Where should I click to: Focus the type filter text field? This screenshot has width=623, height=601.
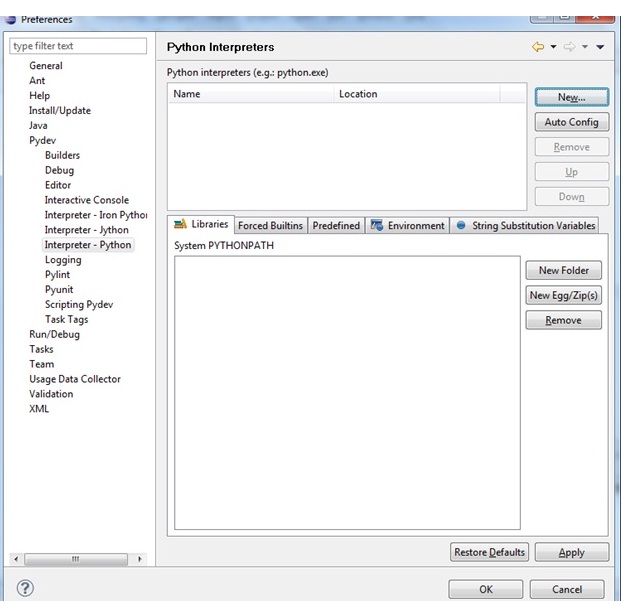(x=78, y=46)
